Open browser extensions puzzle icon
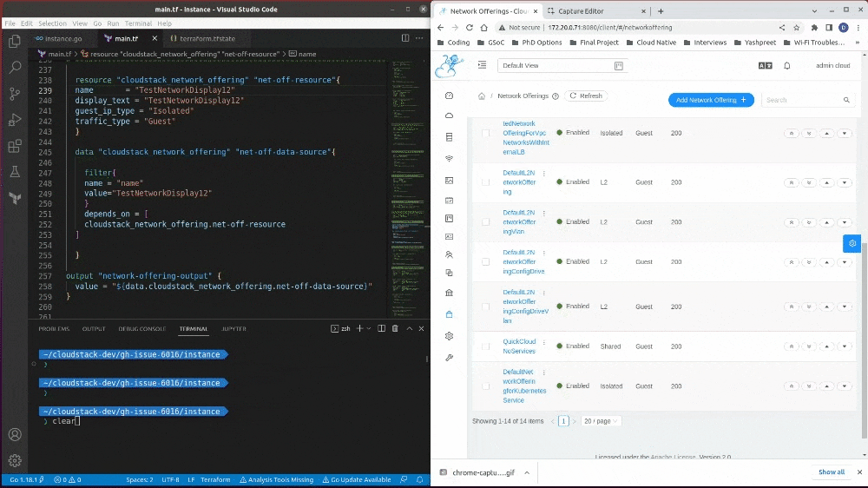This screenshot has width=868, height=488. click(814, 27)
